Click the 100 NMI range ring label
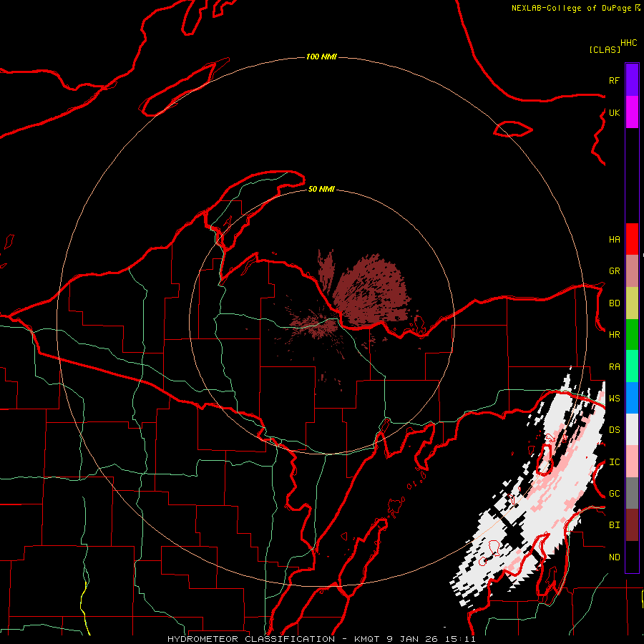This screenshot has height=644, width=644. [x=321, y=57]
